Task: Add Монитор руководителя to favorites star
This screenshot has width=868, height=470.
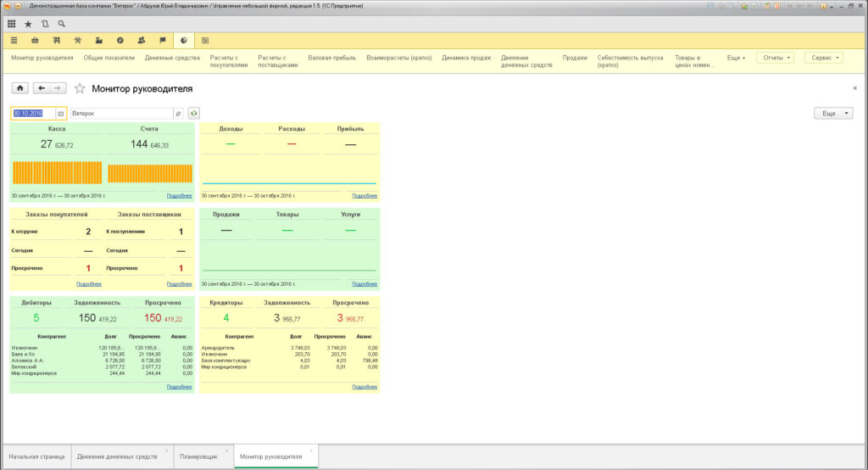Action: point(80,89)
